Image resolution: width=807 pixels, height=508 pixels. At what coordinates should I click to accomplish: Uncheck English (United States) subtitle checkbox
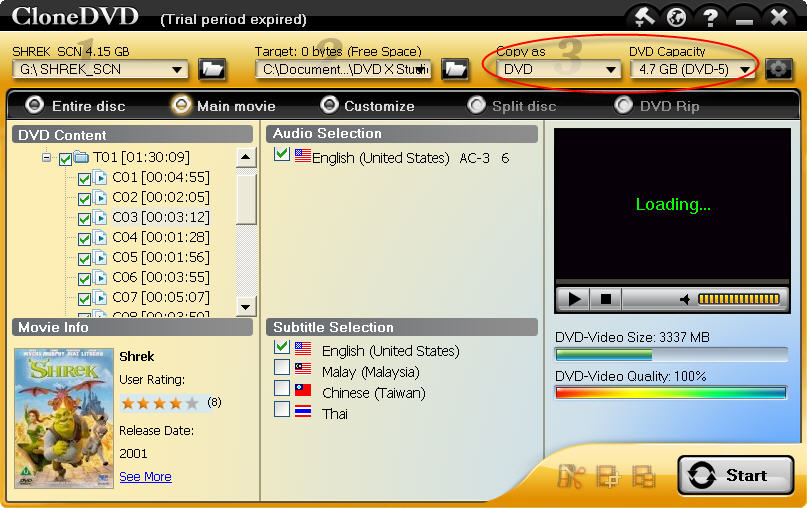(x=282, y=346)
